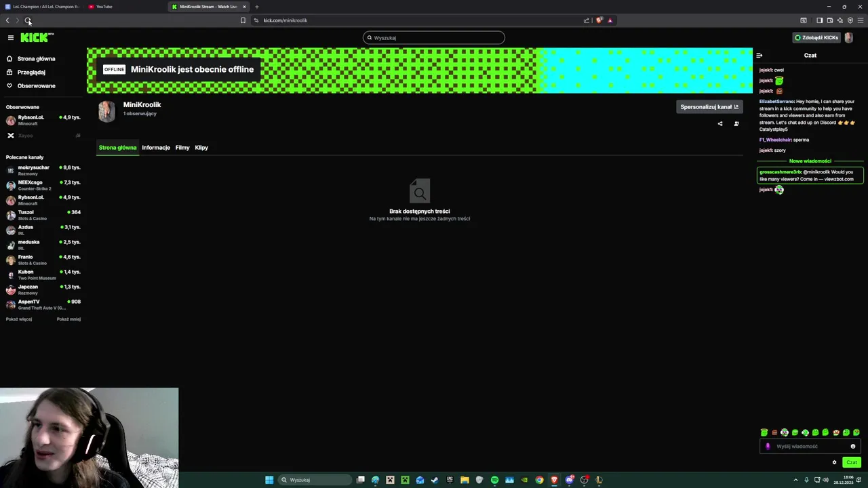
Task: Click the Nowe wiadomości divider in chat
Action: pos(810,161)
